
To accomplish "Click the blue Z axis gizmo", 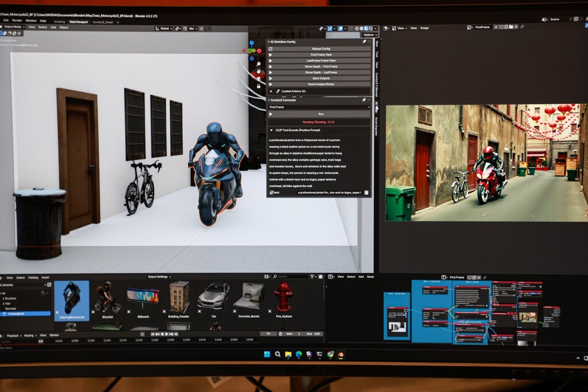I will click(x=252, y=43).
